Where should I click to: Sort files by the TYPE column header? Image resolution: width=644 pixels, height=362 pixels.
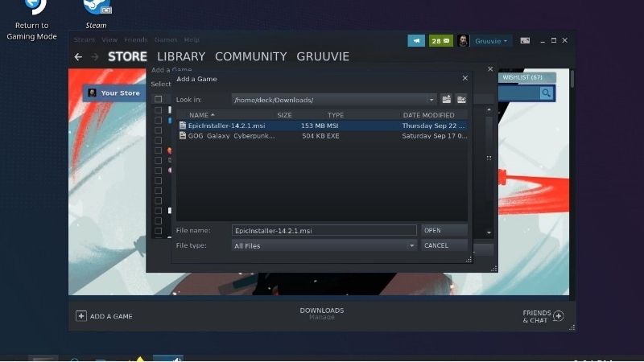[x=336, y=115]
